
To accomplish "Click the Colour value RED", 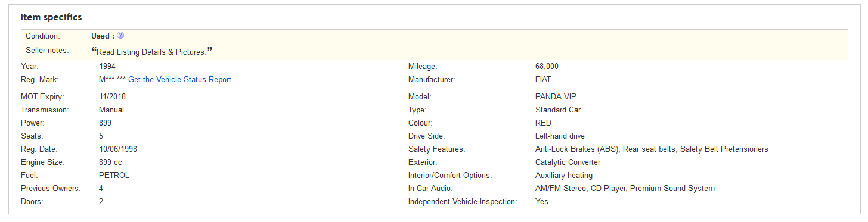I will click(x=543, y=123).
